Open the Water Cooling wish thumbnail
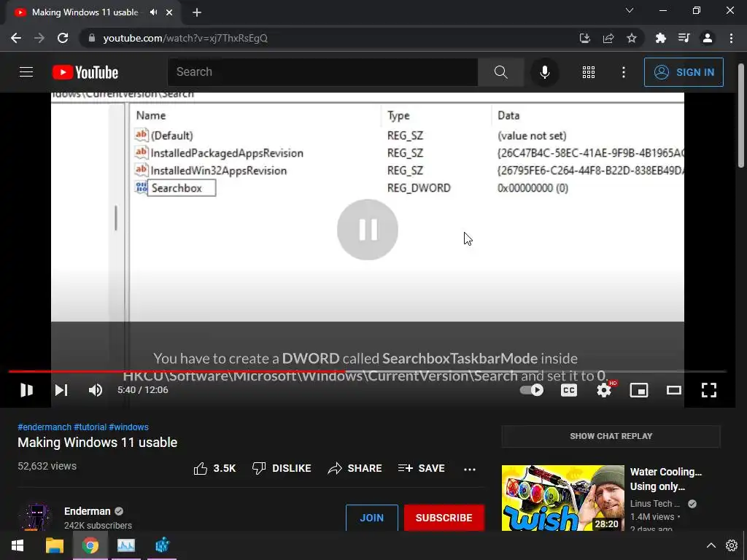Image resolution: width=747 pixels, height=560 pixels. coord(562,497)
